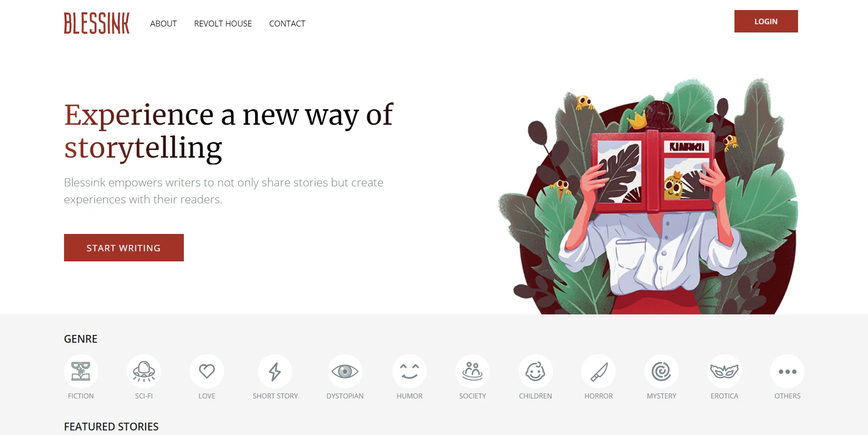Open the Contact menu link
This screenshot has width=868, height=435.
coord(287,24)
